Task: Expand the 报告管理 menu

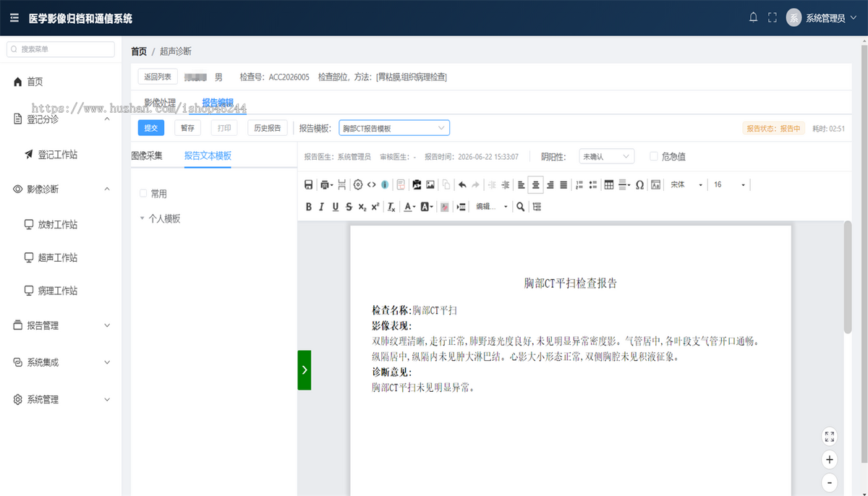Action: [x=61, y=325]
